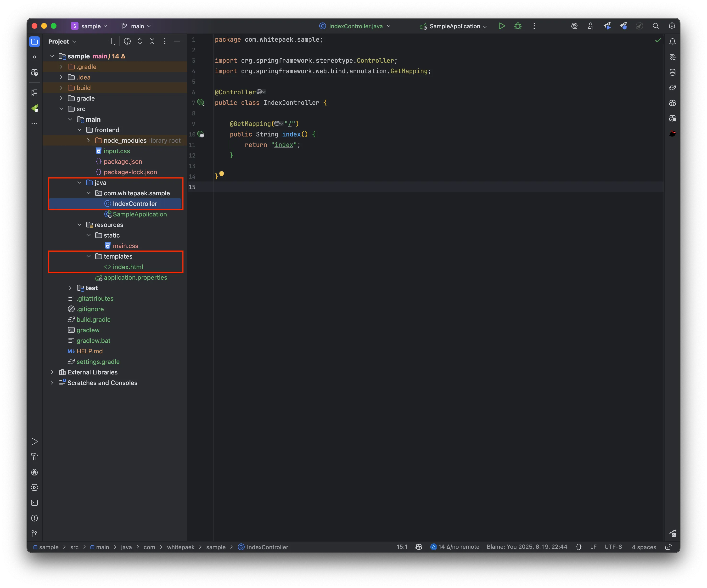Viewport: 707px width, 588px height.
Task: Collapse the src folder
Action: point(61,109)
